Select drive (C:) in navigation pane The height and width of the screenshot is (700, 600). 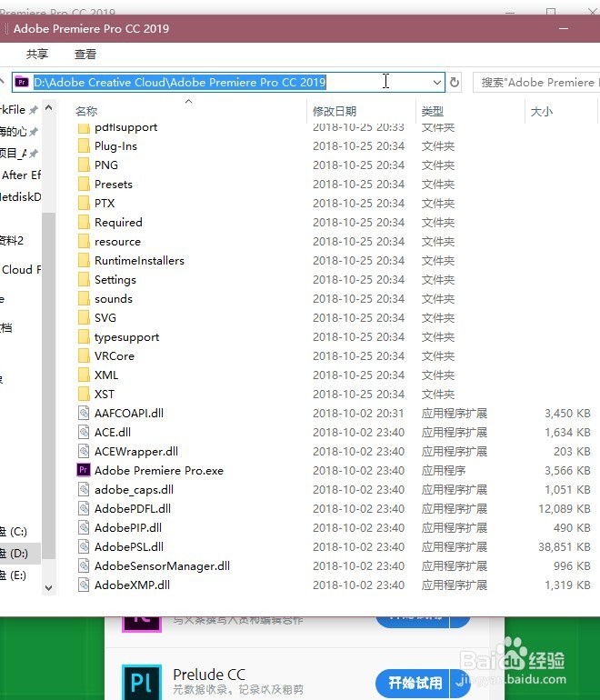point(15,531)
